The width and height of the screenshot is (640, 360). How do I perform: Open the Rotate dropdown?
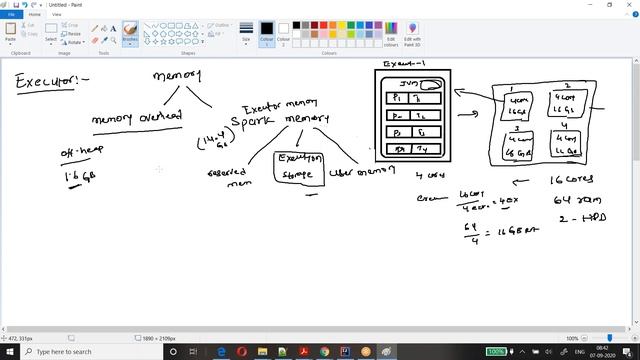73,42
